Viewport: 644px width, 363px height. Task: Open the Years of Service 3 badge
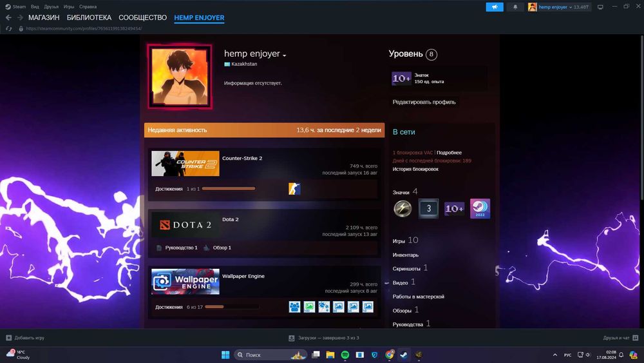tap(428, 208)
